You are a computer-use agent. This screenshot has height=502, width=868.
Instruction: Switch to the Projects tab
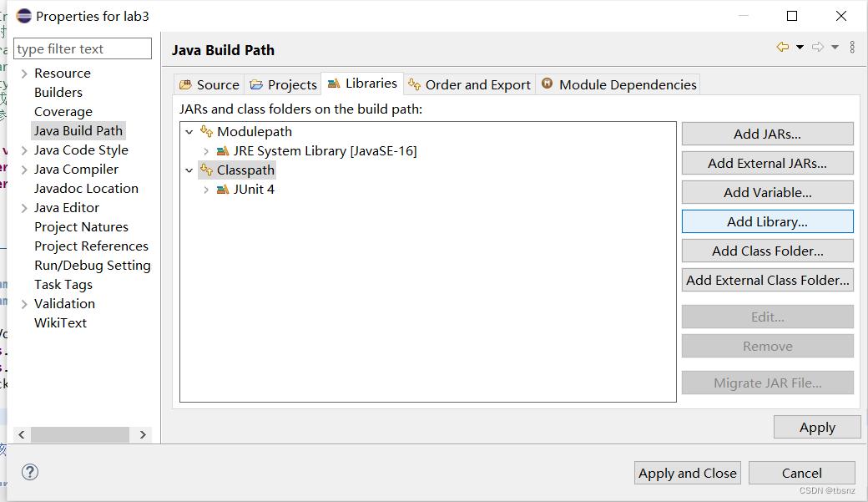(x=283, y=84)
